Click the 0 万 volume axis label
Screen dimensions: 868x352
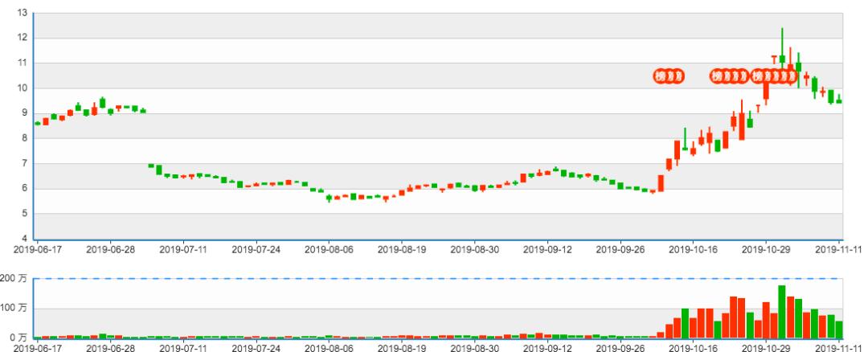coord(17,338)
